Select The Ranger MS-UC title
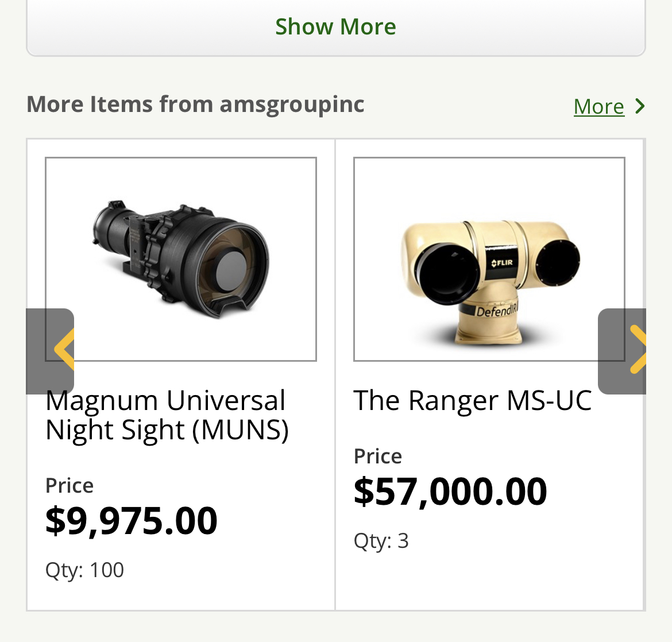This screenshot has width=672, height=642. 472,400
